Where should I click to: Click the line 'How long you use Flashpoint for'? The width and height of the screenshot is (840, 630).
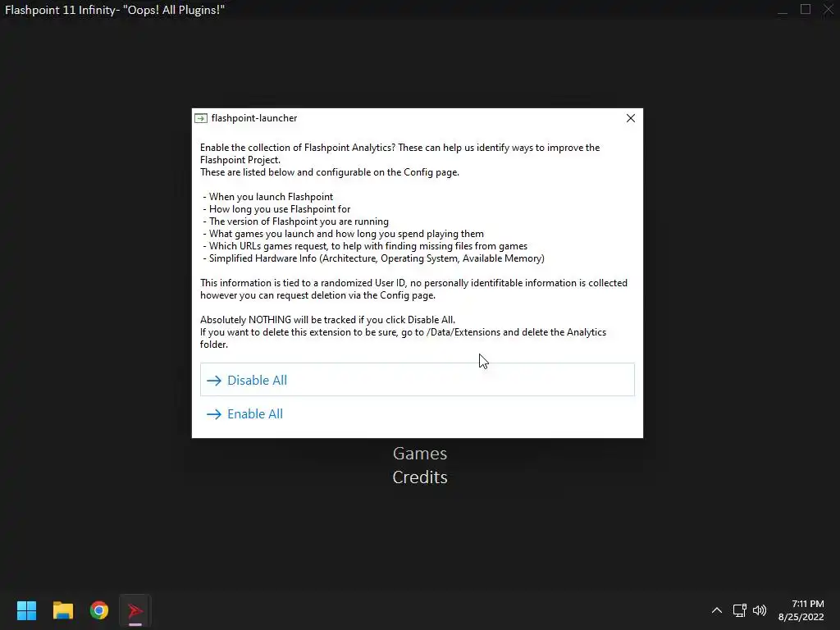[x=277, y=209]
